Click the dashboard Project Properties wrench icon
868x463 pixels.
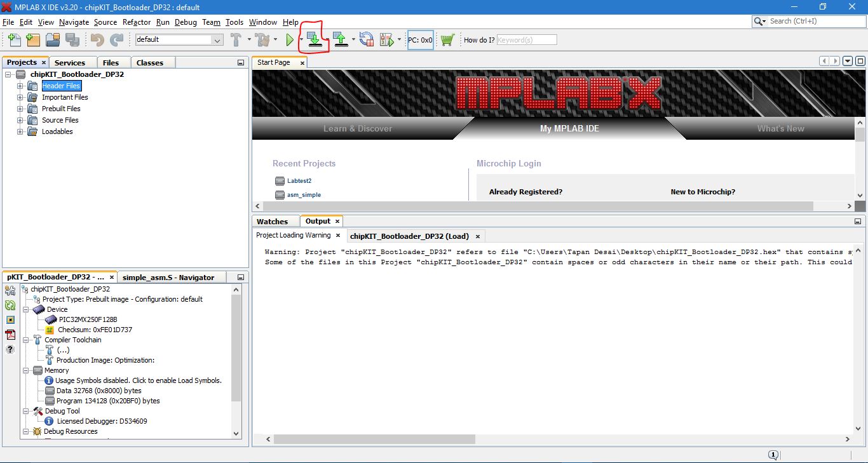coord(10,291)
